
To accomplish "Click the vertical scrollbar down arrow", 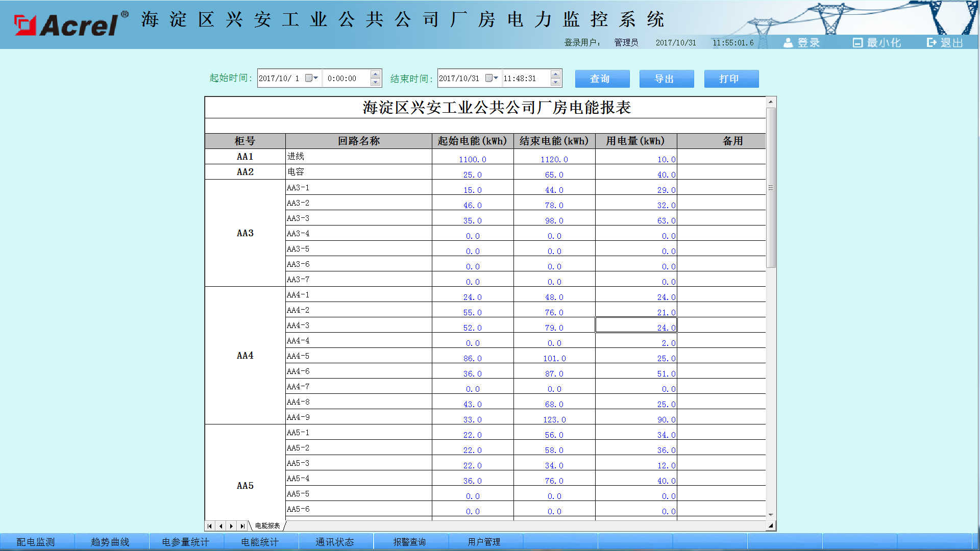I will 771,515.
